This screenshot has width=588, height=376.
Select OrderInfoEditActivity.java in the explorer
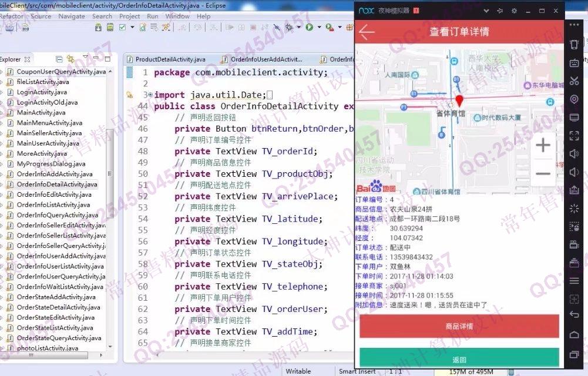click(x=54, y=194)
